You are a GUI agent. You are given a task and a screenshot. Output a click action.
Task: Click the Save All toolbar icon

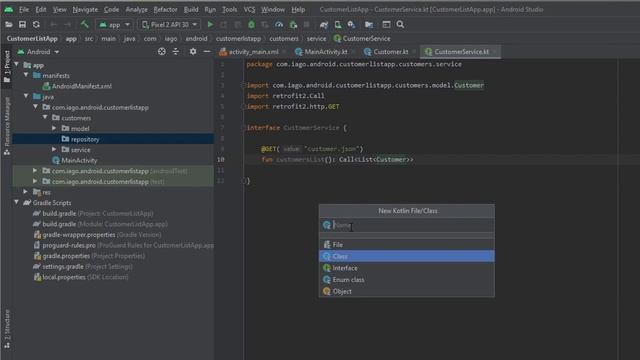tap(22, 24)
